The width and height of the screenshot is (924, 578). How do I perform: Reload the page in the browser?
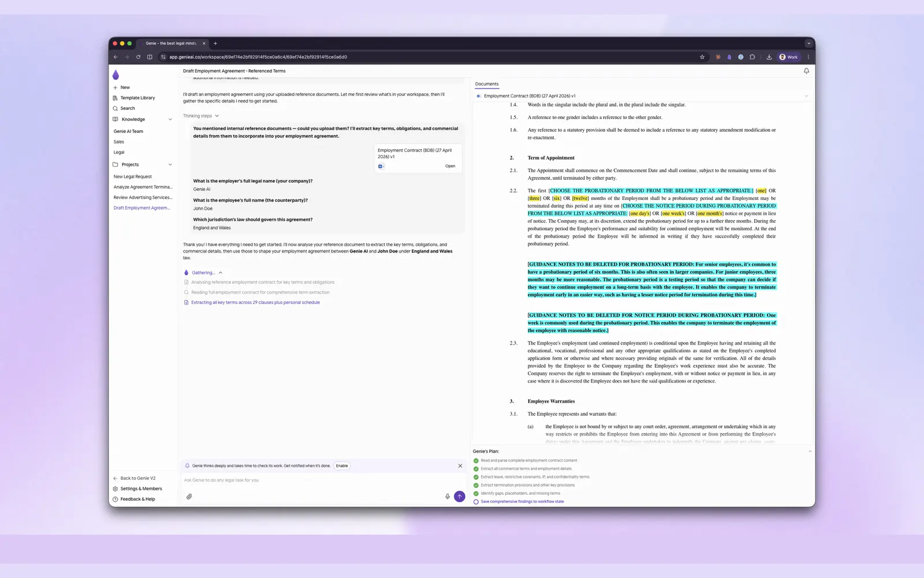(138, 57)
